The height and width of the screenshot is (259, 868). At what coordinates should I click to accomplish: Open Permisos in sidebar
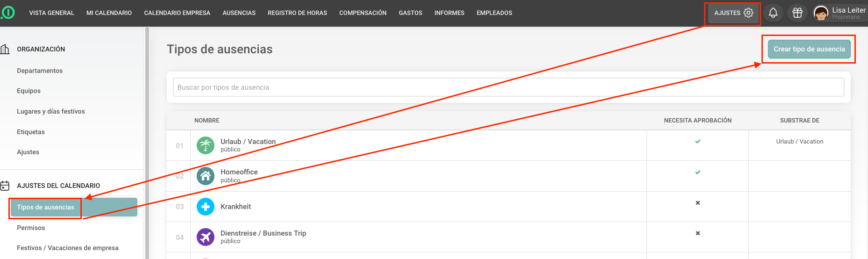31,228
